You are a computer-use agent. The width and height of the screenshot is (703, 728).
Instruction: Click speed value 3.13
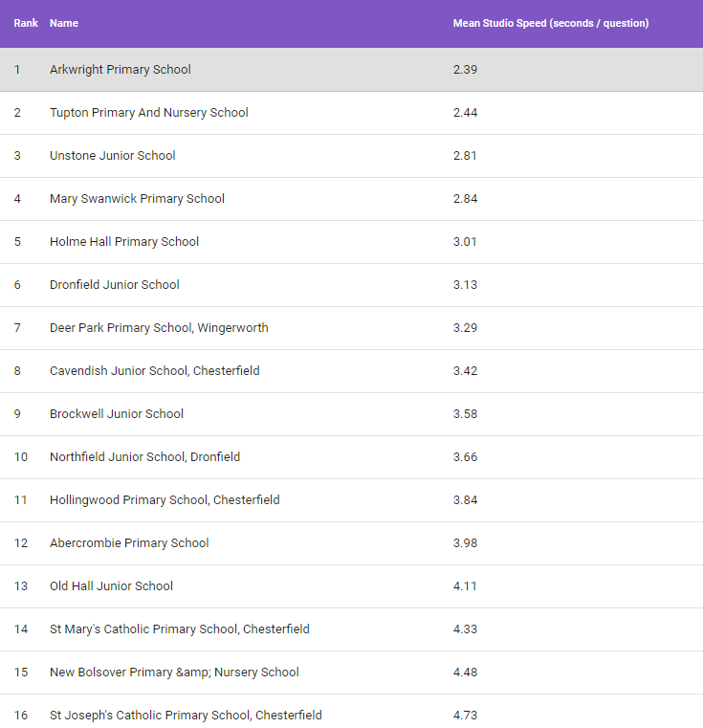point(465,285)
